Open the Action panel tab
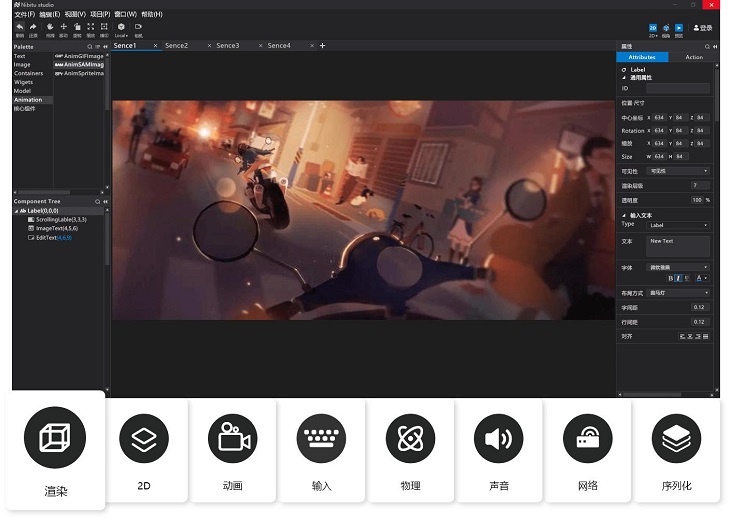The height and width of the screenshot is (520, 730). (693, 57)
